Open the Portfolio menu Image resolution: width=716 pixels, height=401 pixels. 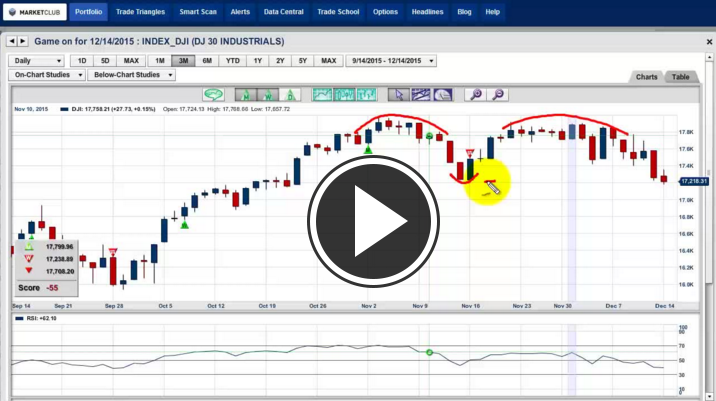(89, 12)
